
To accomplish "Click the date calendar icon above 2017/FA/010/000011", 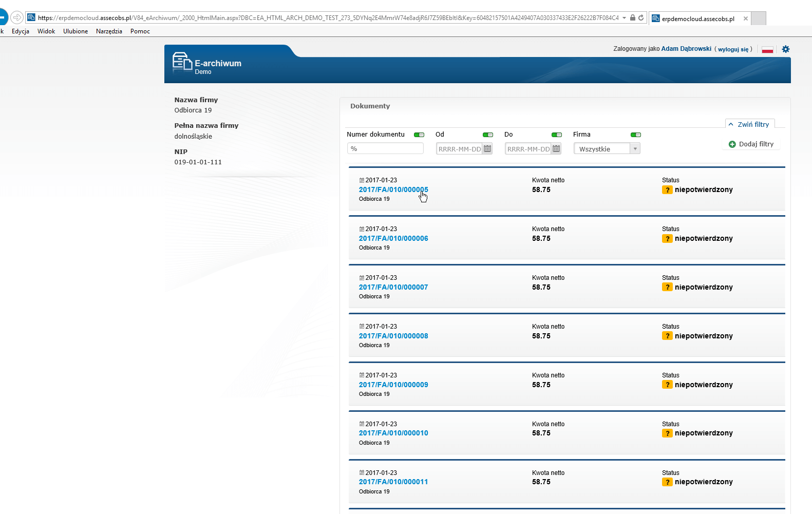I will pyautogui.click(x=362, y=473).
